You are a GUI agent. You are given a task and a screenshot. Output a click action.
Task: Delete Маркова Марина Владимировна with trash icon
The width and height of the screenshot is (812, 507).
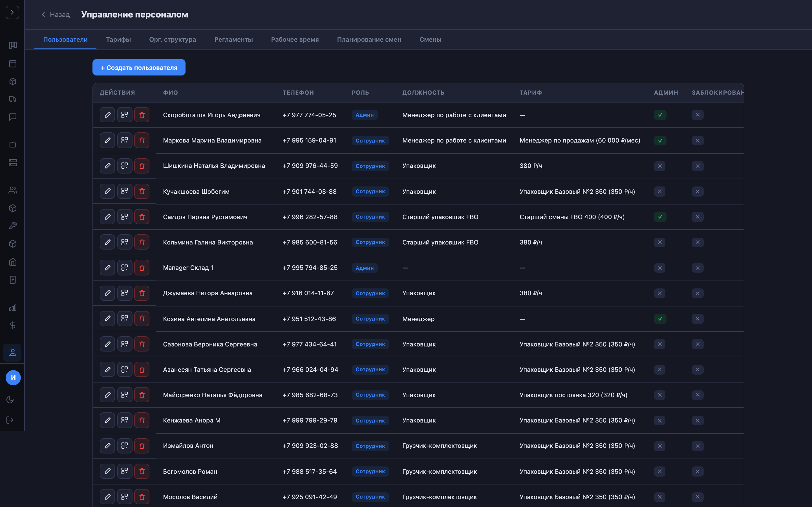click(x=142, y=141)
